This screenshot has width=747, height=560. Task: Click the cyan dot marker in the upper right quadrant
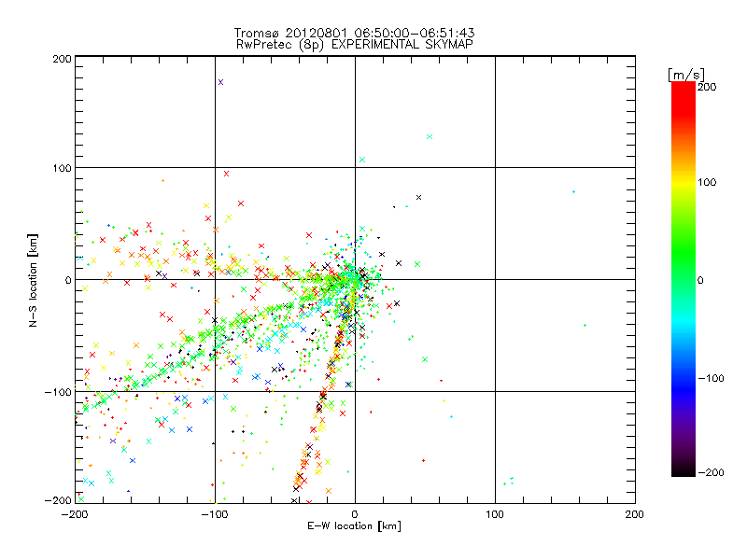pos(573,192)
